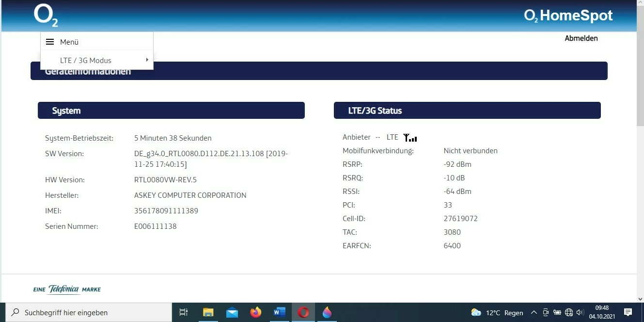Click the 'Mobilfunkverbindung:' label
Viewport: 644px width, 322px height.
[378, 151]
